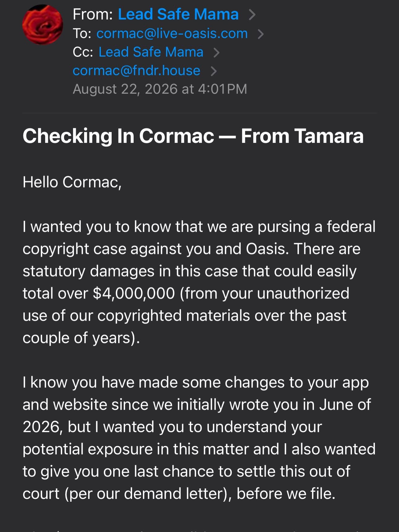Tap the August 22, 2026 timestamp
The height and width of the screenshot is (532, 399).
coord(160,89)
